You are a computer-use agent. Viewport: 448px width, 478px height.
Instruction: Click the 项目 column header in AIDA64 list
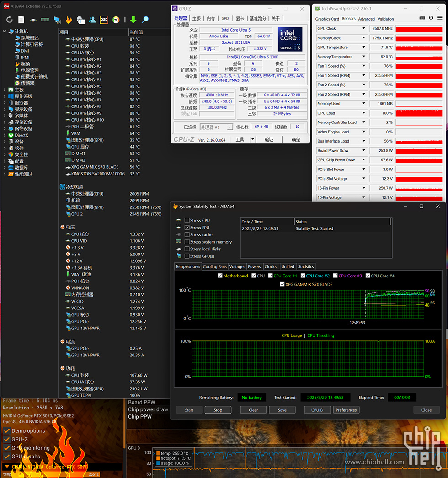(x=93, y=32)
